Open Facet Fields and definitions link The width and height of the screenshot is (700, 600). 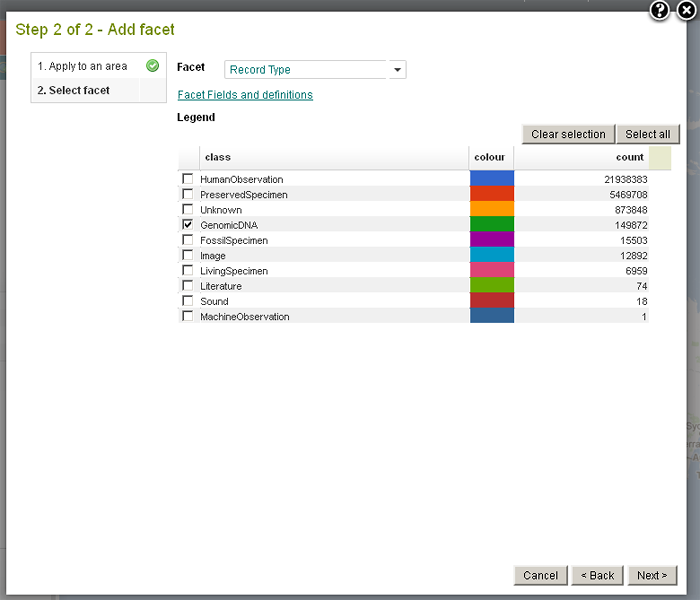[x=245, y=95]
